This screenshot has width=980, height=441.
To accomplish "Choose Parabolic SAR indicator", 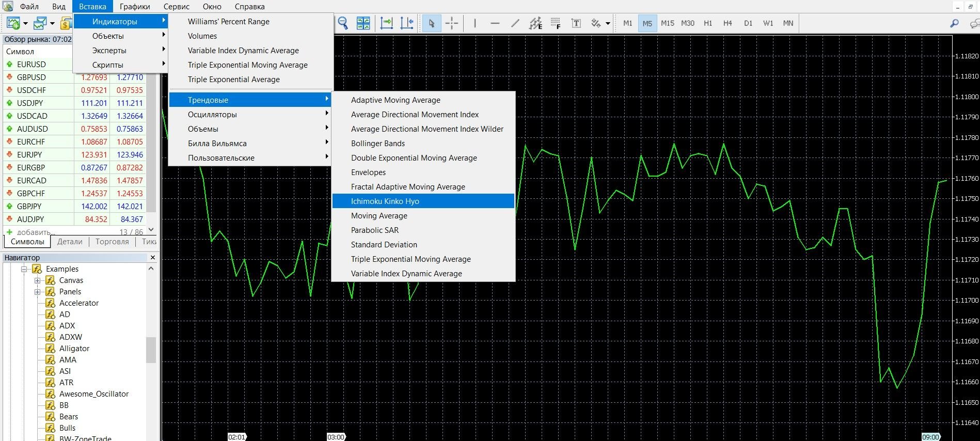I will pyautogui.click(x=423, y=230).
